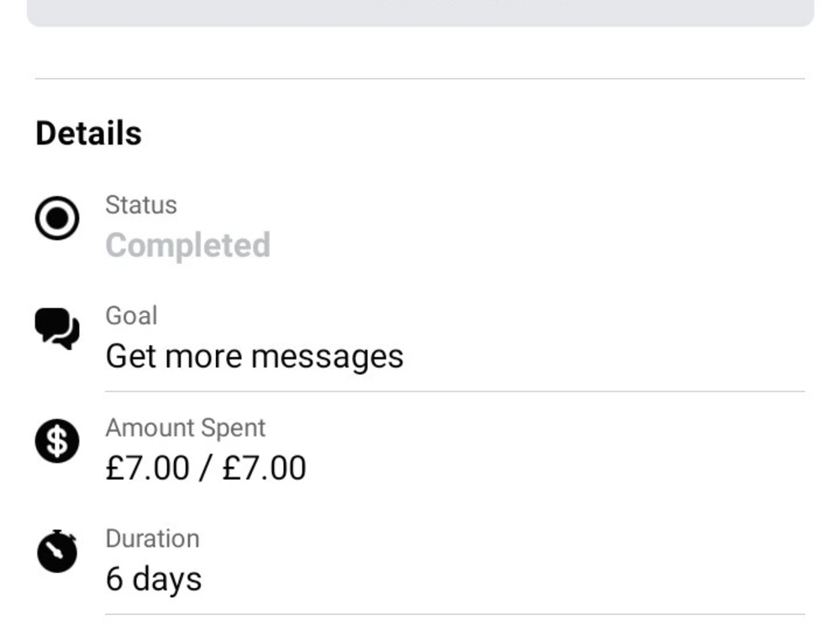
Task: Tap the grey rounded button at the top
Action: (x=421, y=13)
